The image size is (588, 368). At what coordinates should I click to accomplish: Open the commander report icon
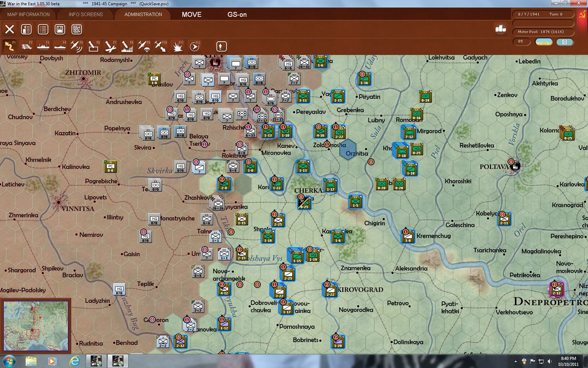[x=26, y=29]
